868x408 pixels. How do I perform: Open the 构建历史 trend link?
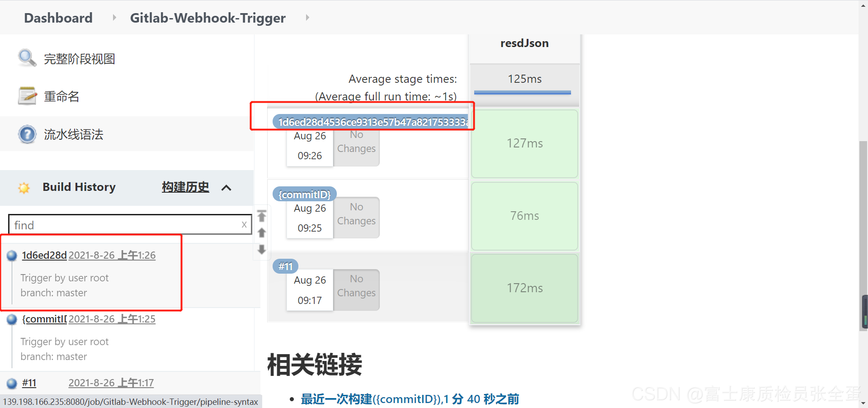pos(185,187)
